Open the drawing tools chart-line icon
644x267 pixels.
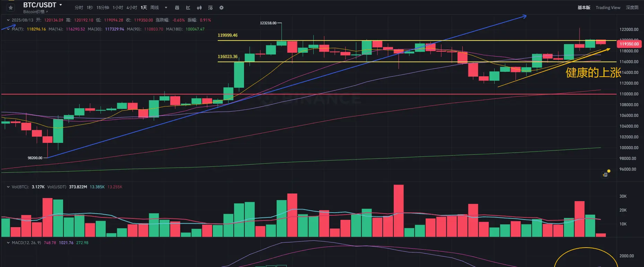[188, 8]
